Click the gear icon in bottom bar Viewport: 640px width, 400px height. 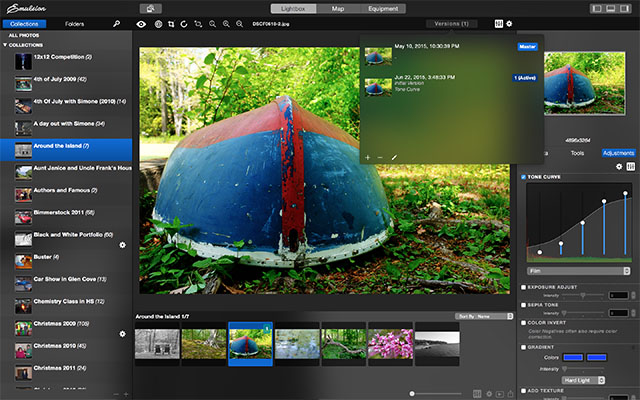489,394
